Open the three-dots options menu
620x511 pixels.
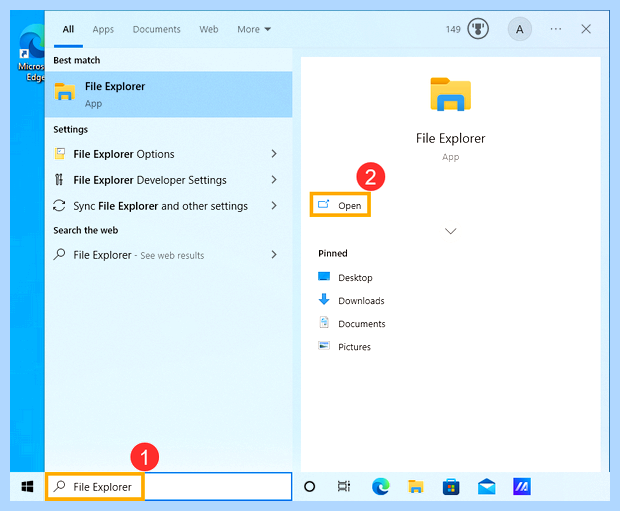[556, 29]
